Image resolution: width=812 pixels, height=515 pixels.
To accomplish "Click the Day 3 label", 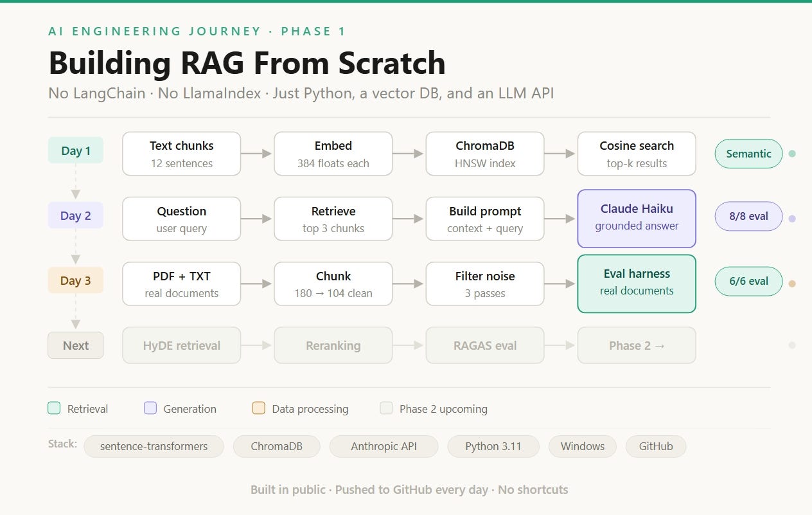I will [x=76, y=280].
